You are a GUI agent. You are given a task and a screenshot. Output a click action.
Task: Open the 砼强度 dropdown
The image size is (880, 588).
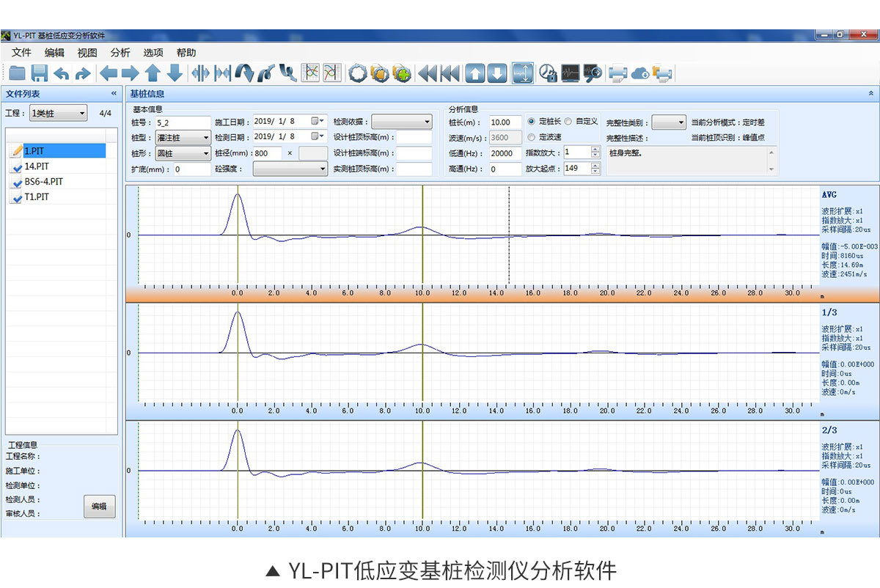pos(290,169)
